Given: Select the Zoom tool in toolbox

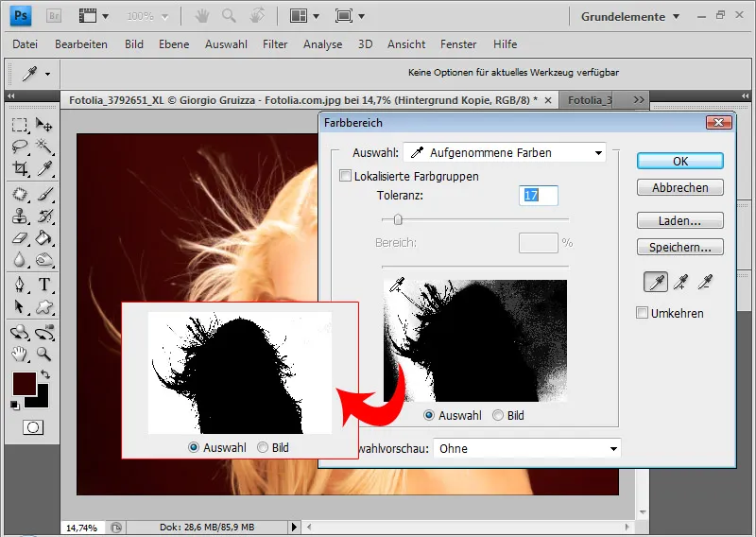Looking at the screenshot, I should 43,355.
